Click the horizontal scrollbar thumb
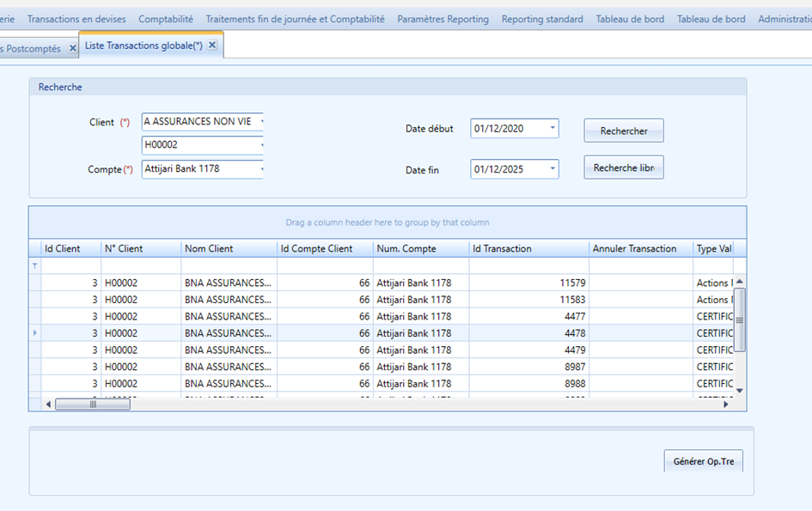Viewport: 812px width, 511px height. coord(93,405)
